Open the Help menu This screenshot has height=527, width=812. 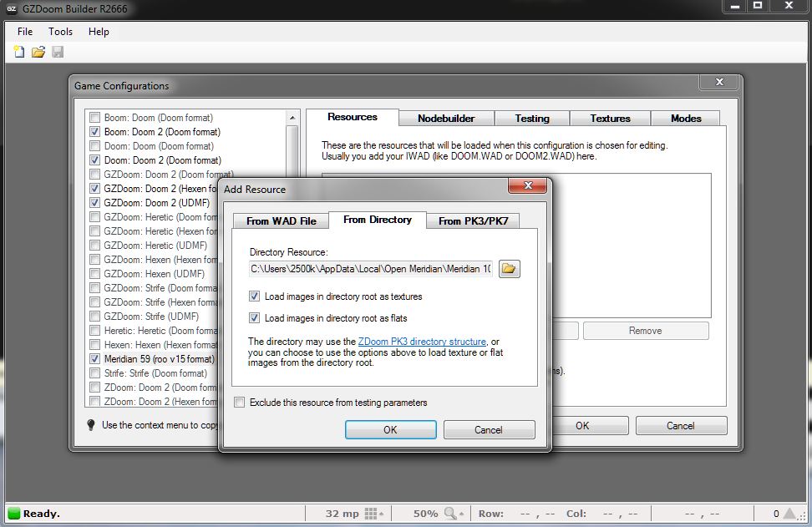[99, 32]
